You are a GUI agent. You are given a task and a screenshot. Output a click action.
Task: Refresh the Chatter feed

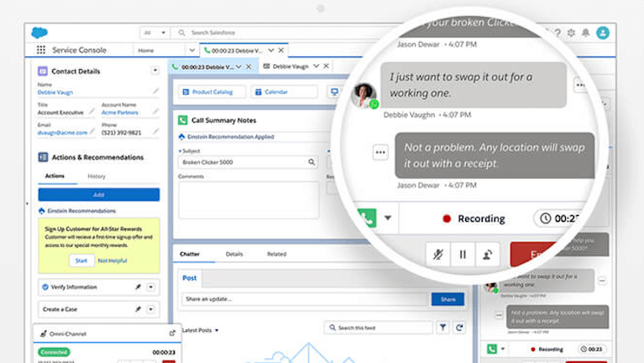click(x=459, y=328)
